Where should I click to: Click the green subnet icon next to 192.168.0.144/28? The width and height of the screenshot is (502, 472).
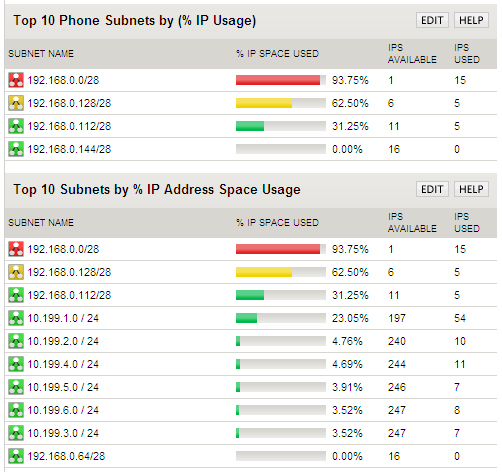16,149
